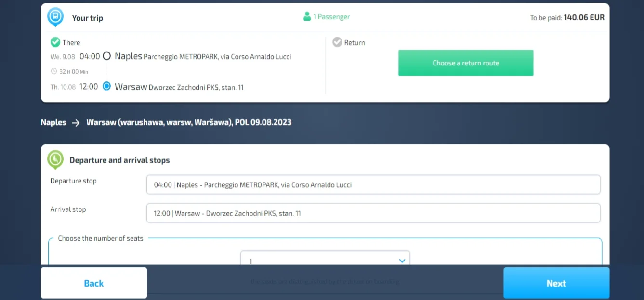Toggle the gray Return checkmark

tap(337, 42)
